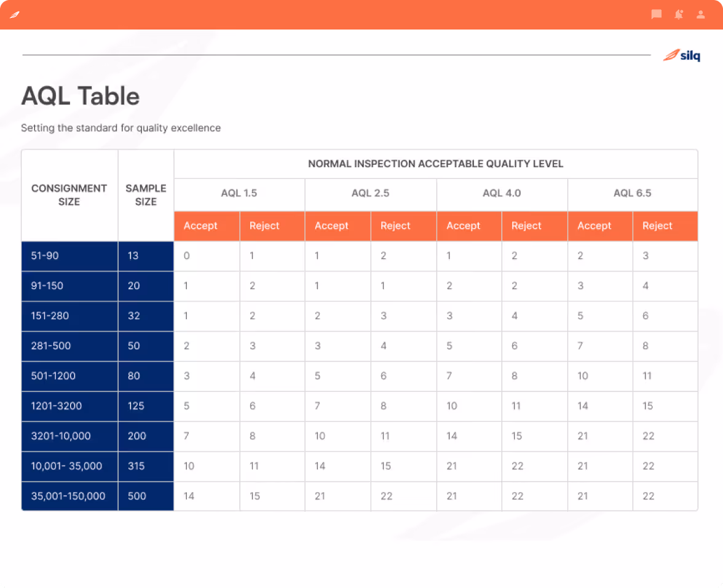Image resolution: width=723 pixels, height=588 pixels.
Task: Click sample size cell 13
Action: [x=146, y=256]
